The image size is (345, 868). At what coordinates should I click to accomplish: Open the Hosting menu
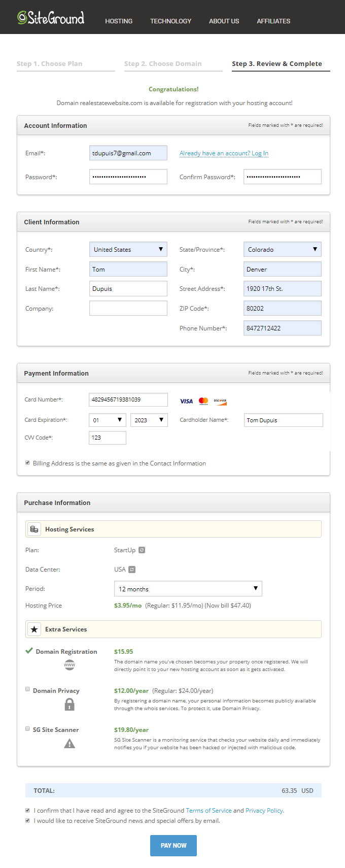119,21
